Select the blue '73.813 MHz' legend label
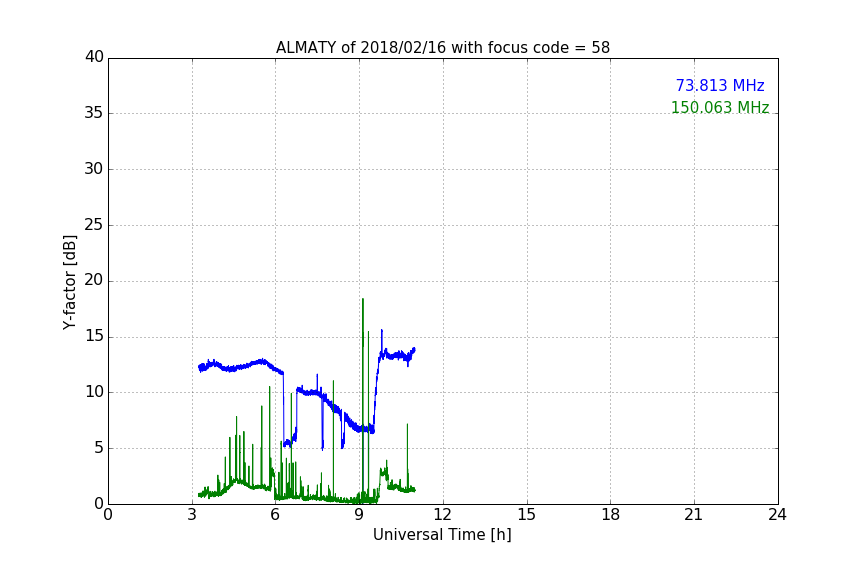This screenshot has width=864, height=576. pos(720,85)
